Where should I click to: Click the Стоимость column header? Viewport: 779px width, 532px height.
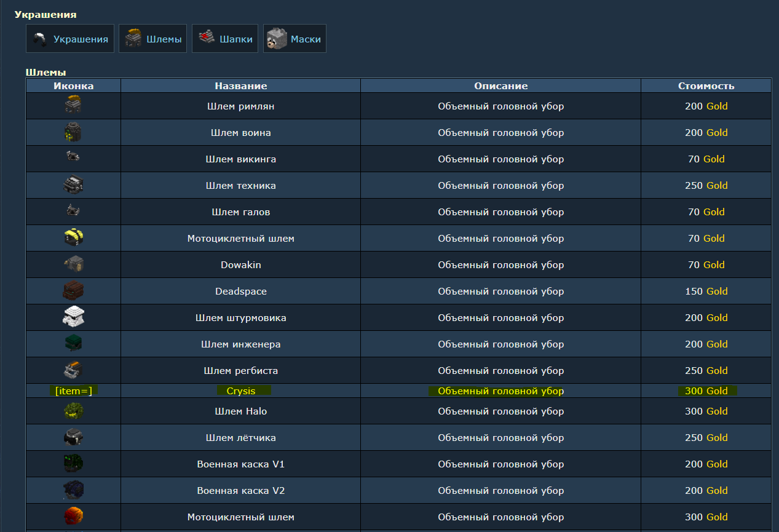(706, 86)
